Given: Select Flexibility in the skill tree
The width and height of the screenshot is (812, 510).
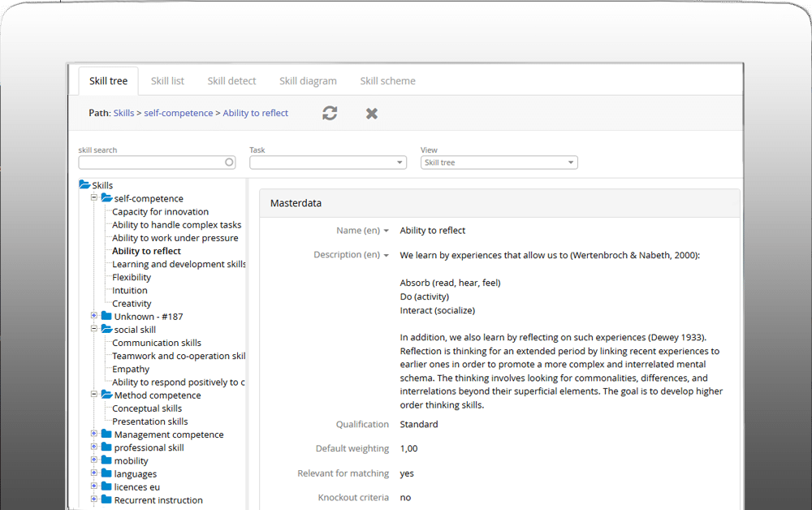Looking at the screenshot, I should (x=132, y=278).
